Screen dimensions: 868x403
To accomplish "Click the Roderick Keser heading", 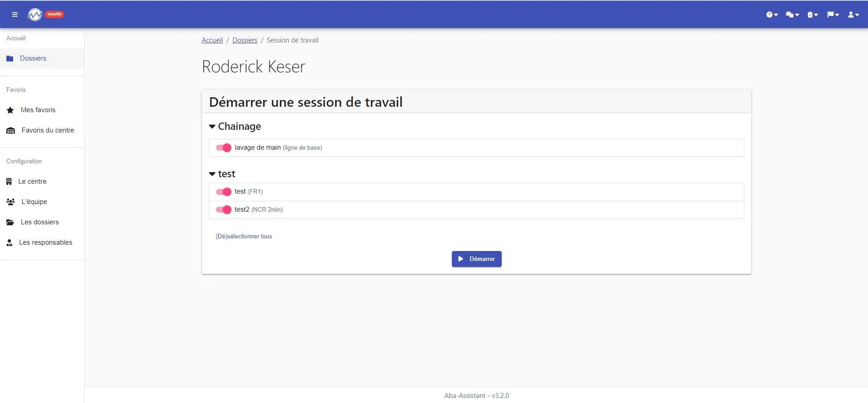I will point(253,66).
